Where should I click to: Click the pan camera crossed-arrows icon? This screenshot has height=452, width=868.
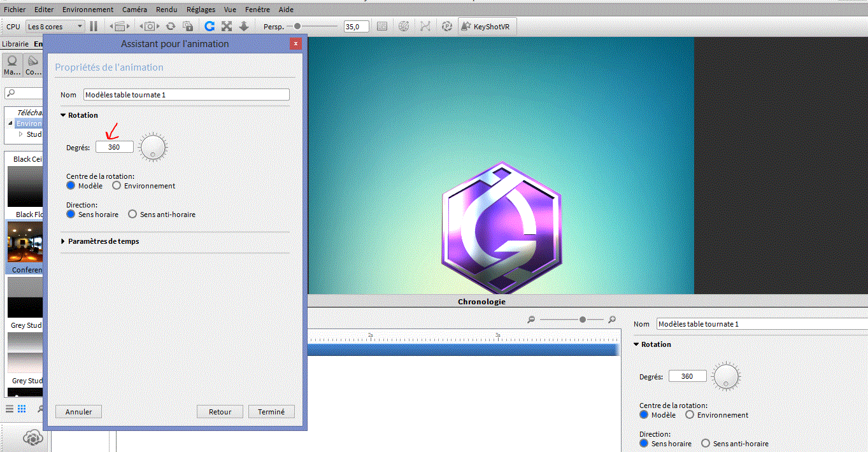[x=227, y=26]
